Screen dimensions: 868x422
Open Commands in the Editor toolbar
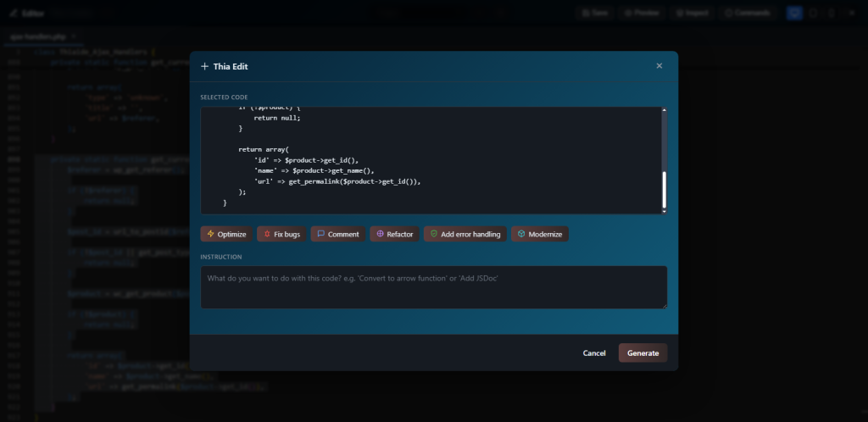748,13
